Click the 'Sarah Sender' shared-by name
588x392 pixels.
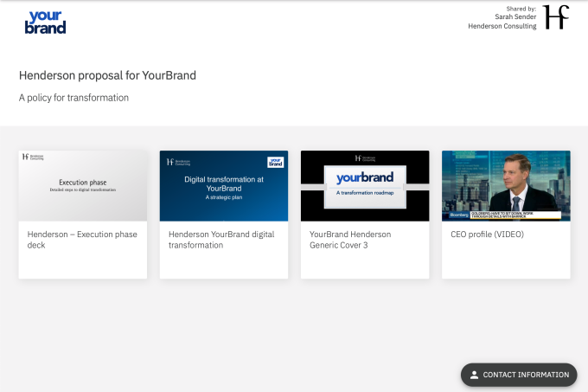point(514,16)
